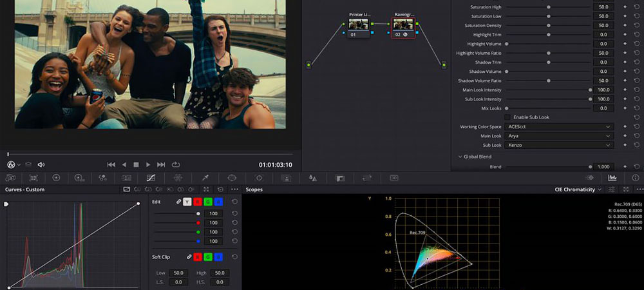644x290 pixels.
Task: Open the Main Look dropdown showing Arya
Action: 560,136
